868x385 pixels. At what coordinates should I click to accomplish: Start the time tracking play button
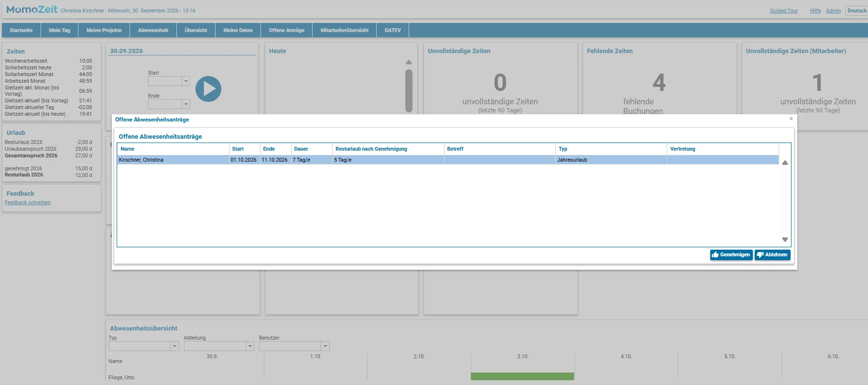[208, 89]
